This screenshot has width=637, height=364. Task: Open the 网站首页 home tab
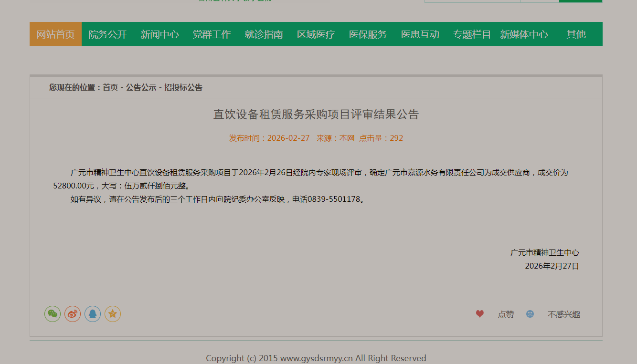(55, 34)
